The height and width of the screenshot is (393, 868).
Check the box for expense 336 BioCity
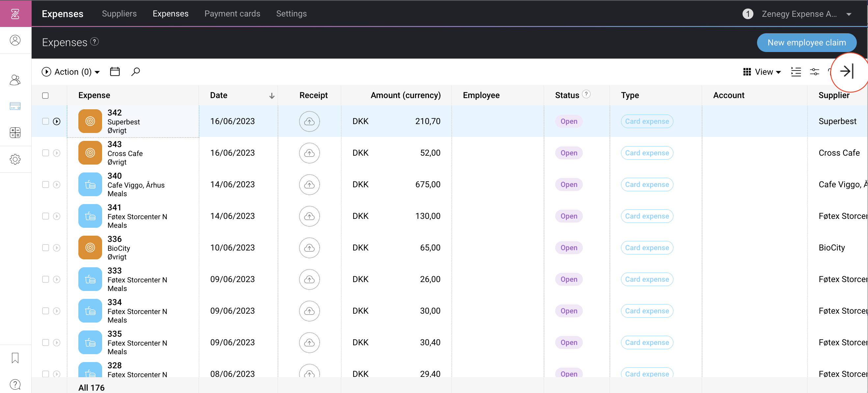click(45, 248)
